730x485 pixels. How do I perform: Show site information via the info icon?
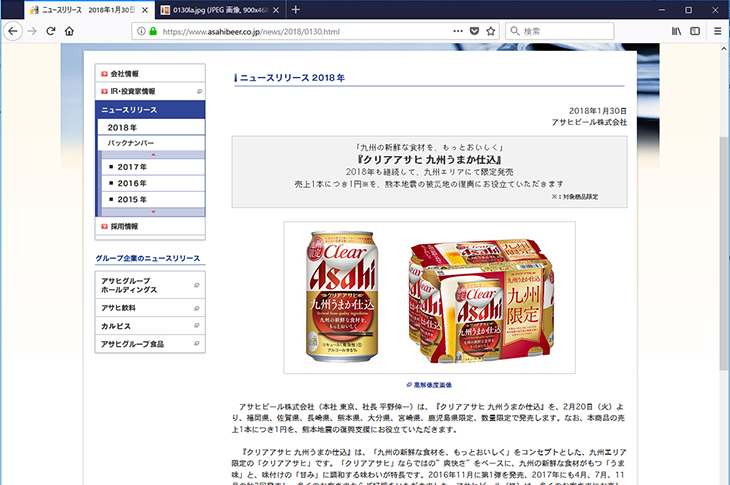click(x=139, y=31)
